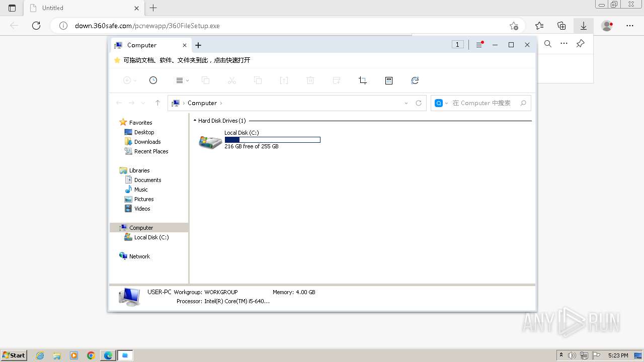The height and width of the screenshot is (362, 644).
Task: Click the browser address bar URL
Action: tap(147, 26)
